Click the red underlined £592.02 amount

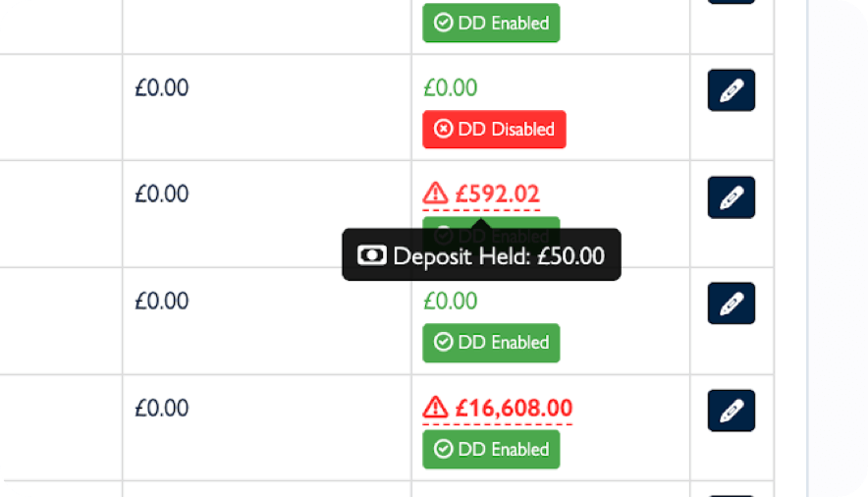497,193
